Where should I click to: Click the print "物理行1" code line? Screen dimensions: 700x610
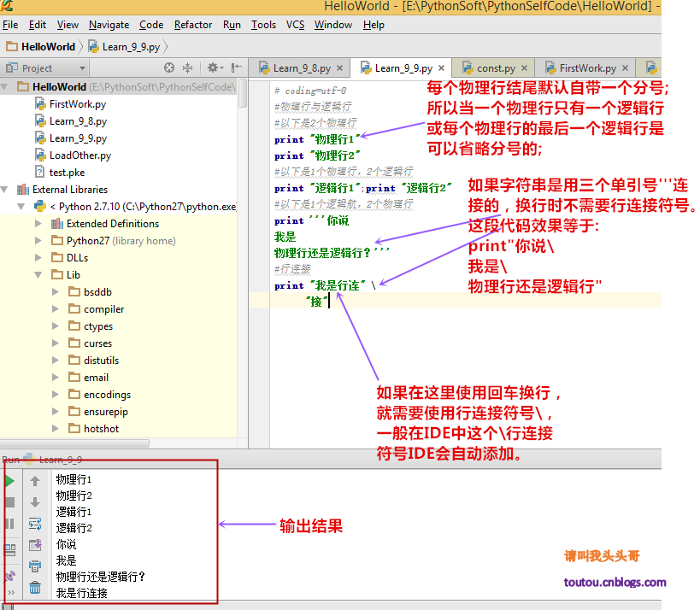(317, 139)
